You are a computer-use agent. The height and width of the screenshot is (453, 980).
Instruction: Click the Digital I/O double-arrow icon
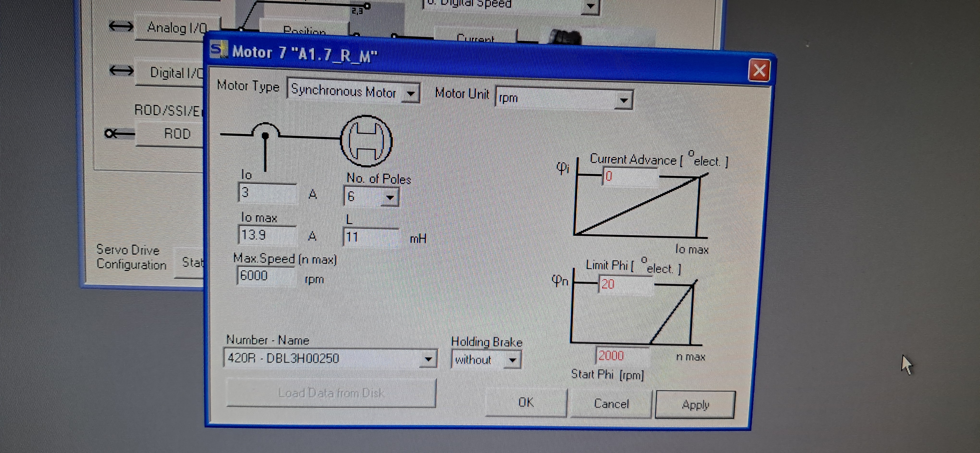pos(121,70)
